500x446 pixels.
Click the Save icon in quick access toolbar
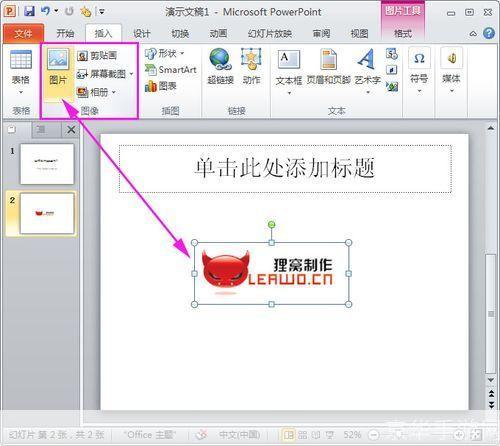(x=30, y=11)
